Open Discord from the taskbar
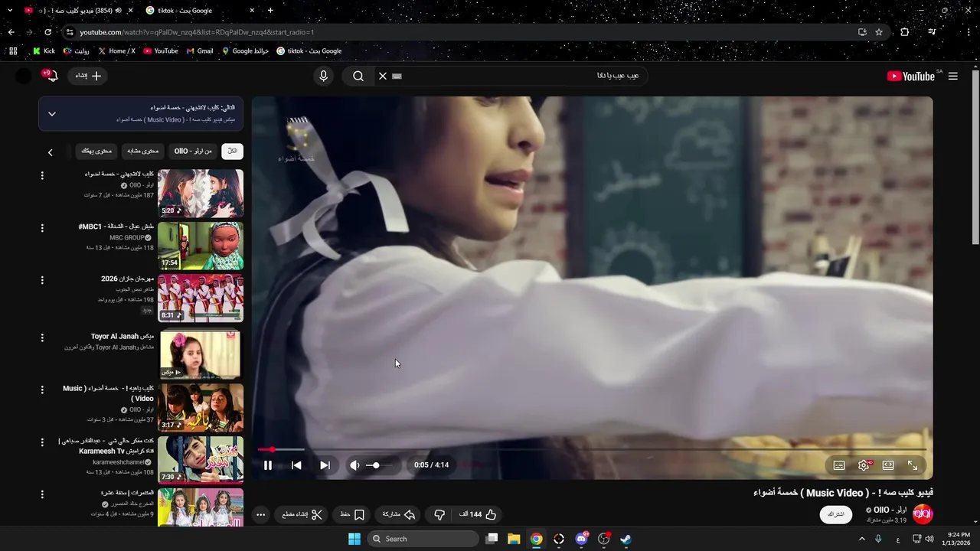 (x=581, y=539)
